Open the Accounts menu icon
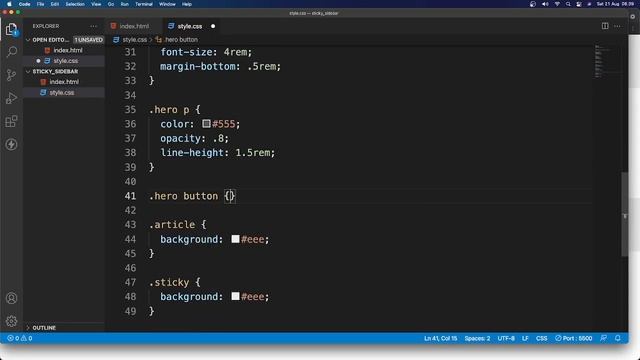 (11, 298)
